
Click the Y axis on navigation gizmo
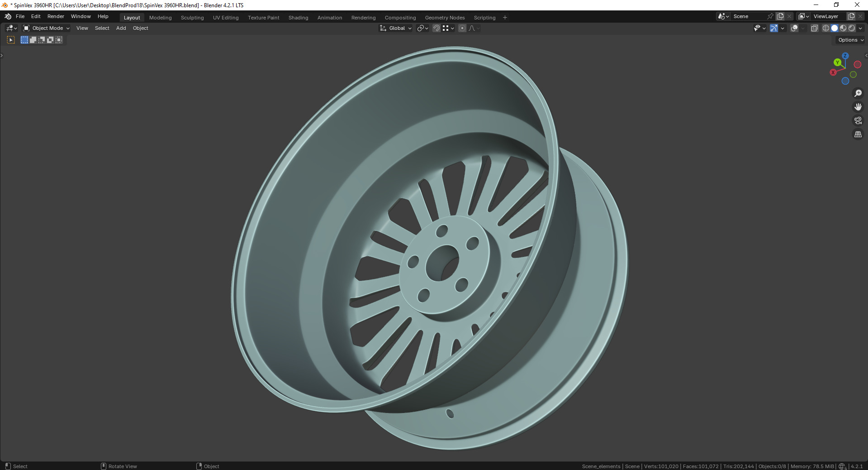838,62
